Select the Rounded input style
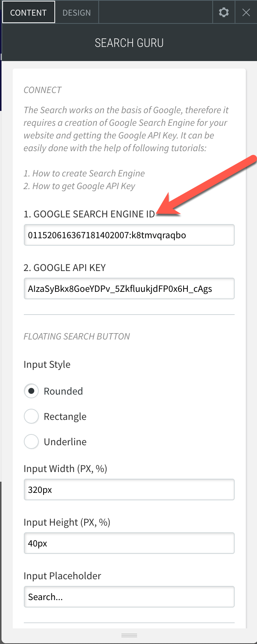257x644 pixels. click(31, 391)
